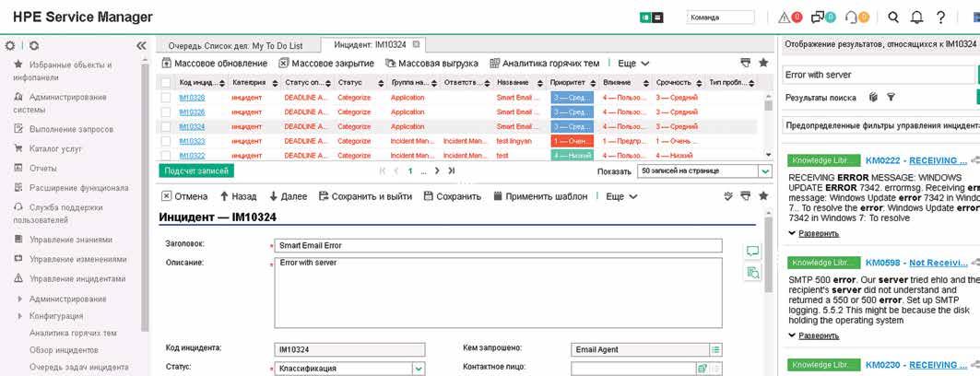Click the spell check icon in the incident toolbar
This screenshot has width=980, height=376.
[x=727, y=196]
